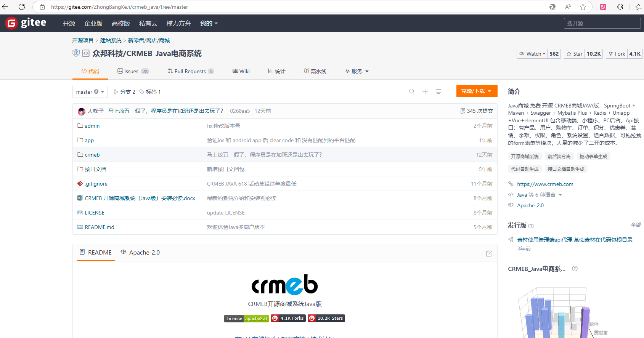This screenshot has width=644, height=338.
Task: Expand the 克隆/下载 dropdown button
Action: pyautogui.click(x=477, y=91)
